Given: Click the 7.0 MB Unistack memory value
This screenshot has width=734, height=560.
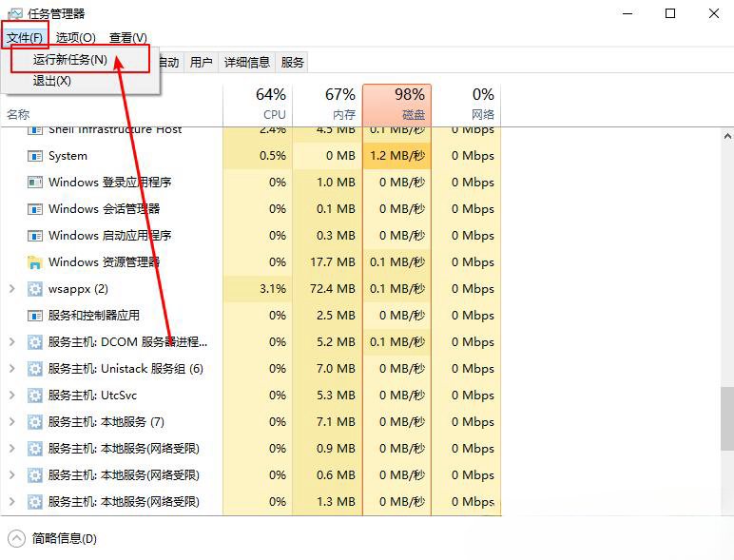Looking at the screenshot, I should [x=336, y=369].
